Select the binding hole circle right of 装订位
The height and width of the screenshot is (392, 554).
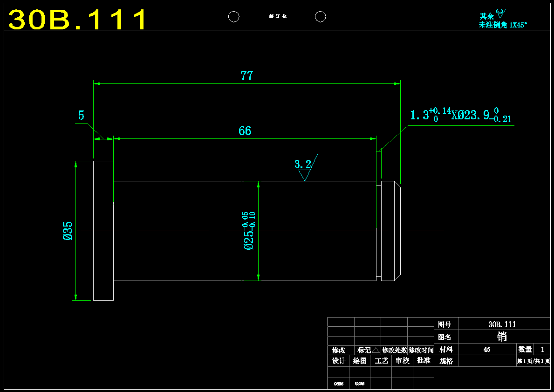[321, 17]
